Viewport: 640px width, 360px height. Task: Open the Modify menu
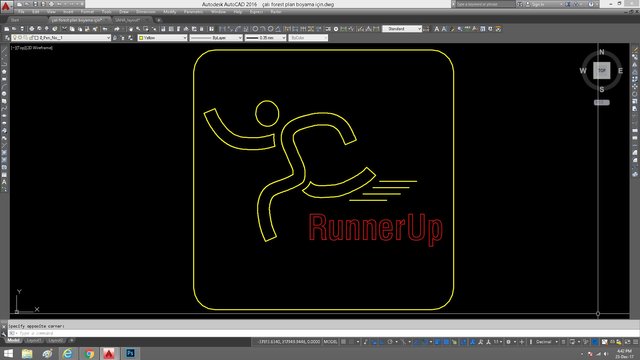(169, 12)
